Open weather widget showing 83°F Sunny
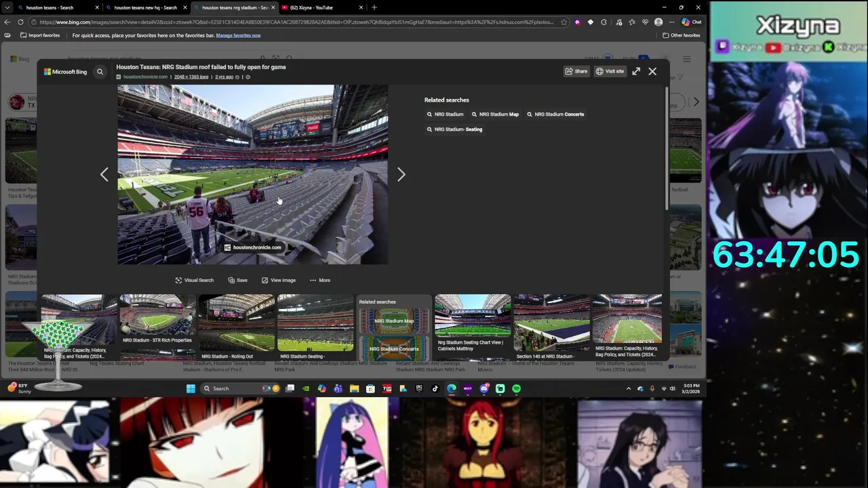This screenshot has width=868, height=488. (x=18, y=388)
